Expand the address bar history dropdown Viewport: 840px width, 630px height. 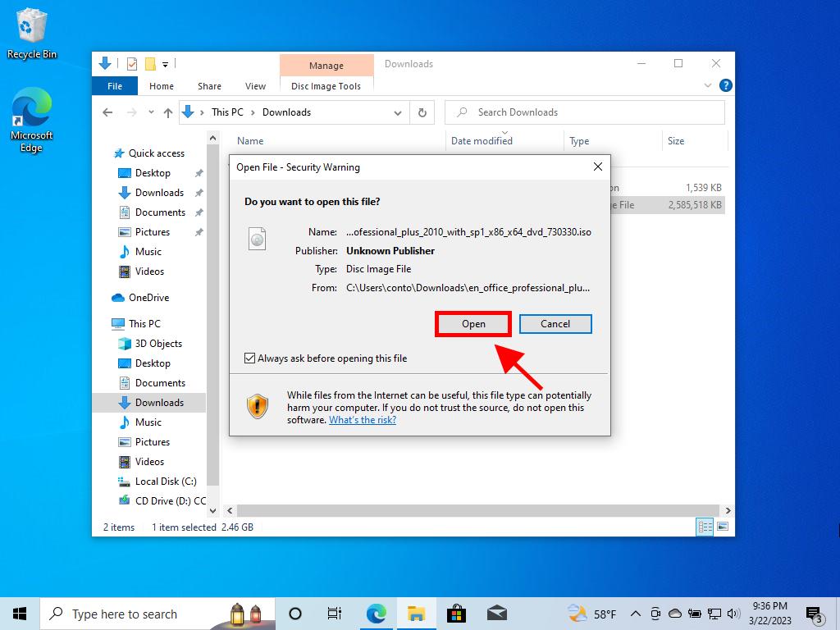click(398, 113)
